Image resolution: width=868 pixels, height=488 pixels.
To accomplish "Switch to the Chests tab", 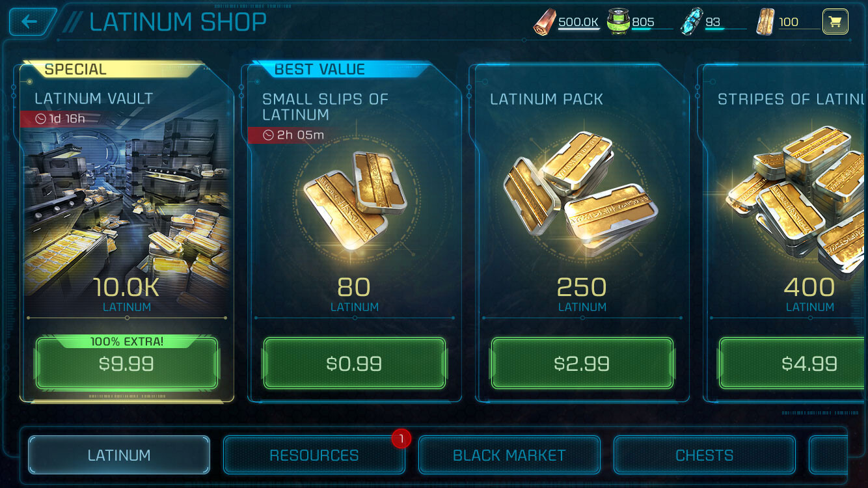I will pyautogui.click(x=705, y=455).
